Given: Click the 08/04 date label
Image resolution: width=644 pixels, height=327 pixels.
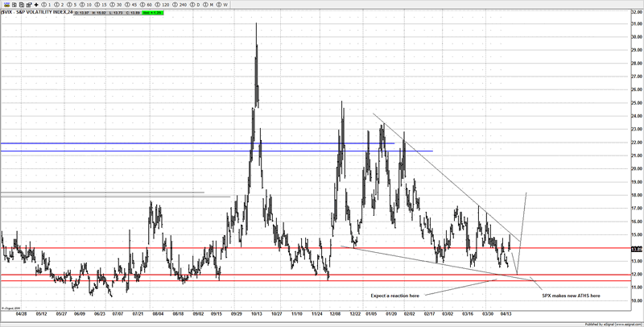Looking at the screenshot, I should click(158, 313).
